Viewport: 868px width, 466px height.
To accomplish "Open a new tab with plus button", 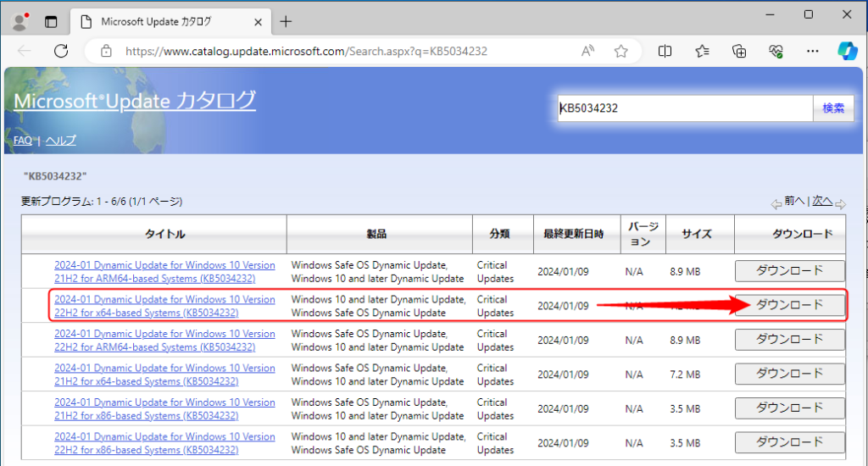I will point(286,21).
